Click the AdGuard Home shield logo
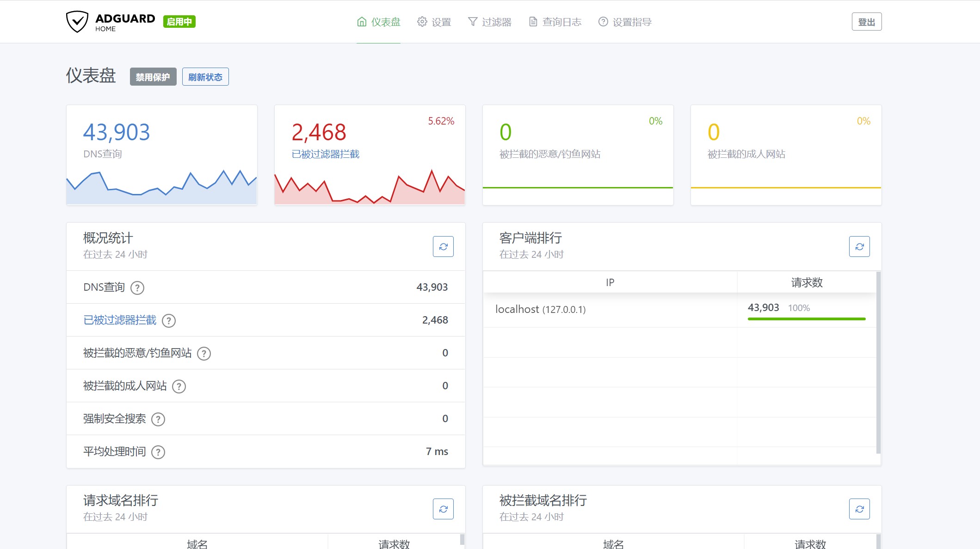 (77, 21)
